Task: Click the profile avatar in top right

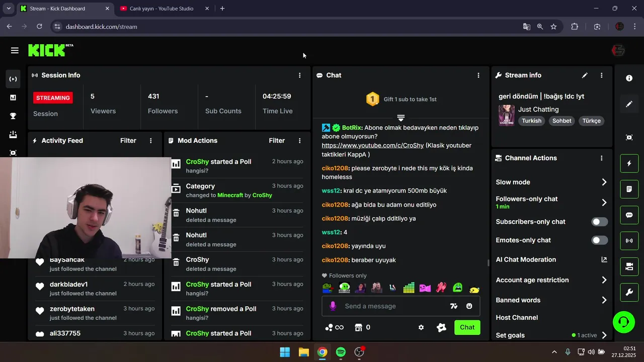Action: point(618,50)
